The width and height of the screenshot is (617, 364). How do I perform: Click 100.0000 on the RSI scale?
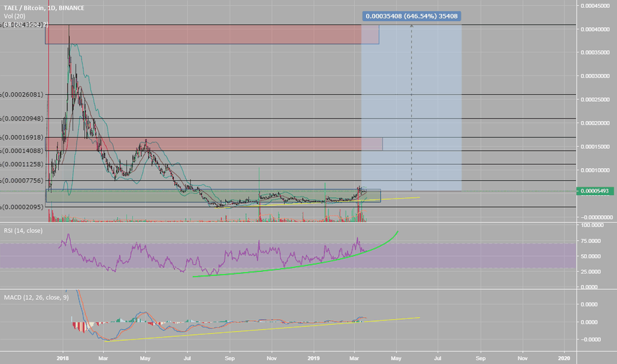point(592,225)
